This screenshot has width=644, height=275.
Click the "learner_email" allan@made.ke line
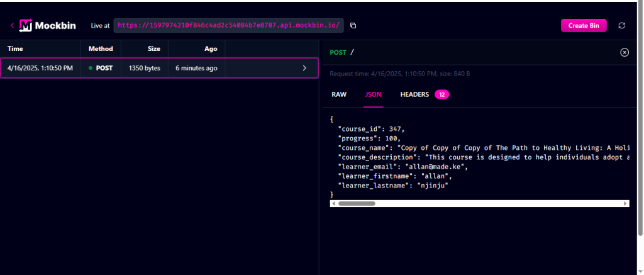[403, 167]
